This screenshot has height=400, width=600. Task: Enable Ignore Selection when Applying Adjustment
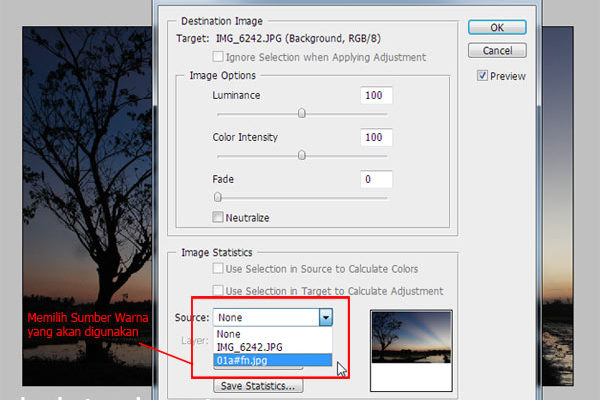pos(218,57)
